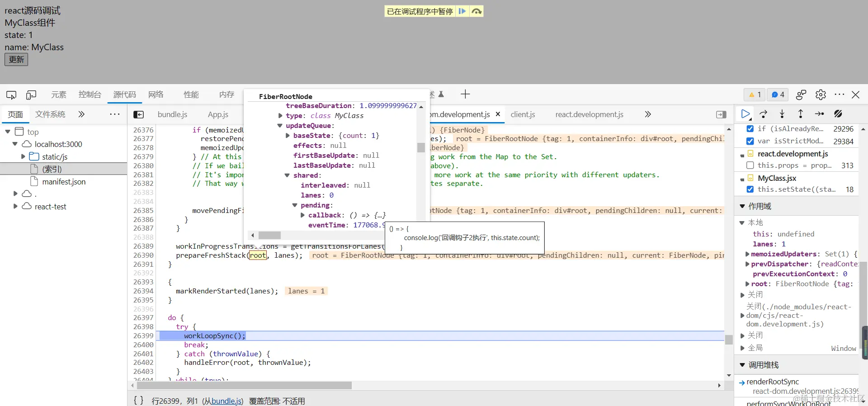Step out of current function
This screenshot has width=868, height=406.
point(801,114)
